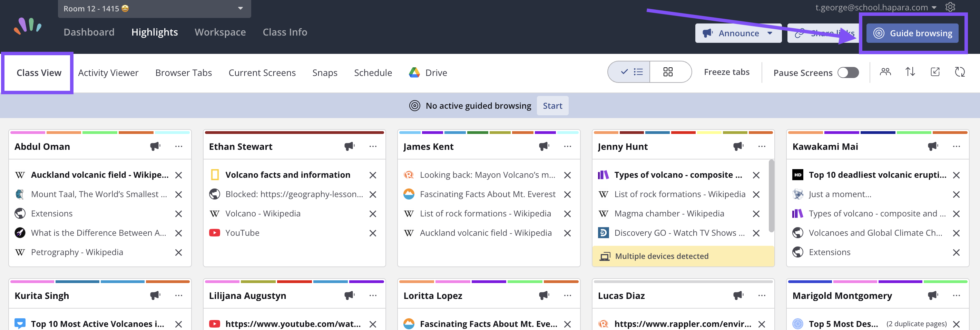Screen dimensions: 980x330
Task: Open Abdul Oman's more options menu
Action: pos(179,146)
